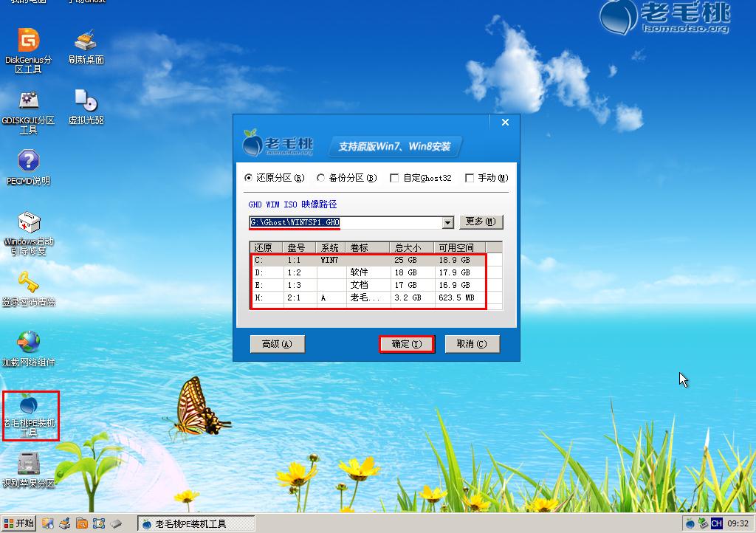Open PECMD说明 documentation
Viewport: 756px width, 533px height.
[28, 164]
